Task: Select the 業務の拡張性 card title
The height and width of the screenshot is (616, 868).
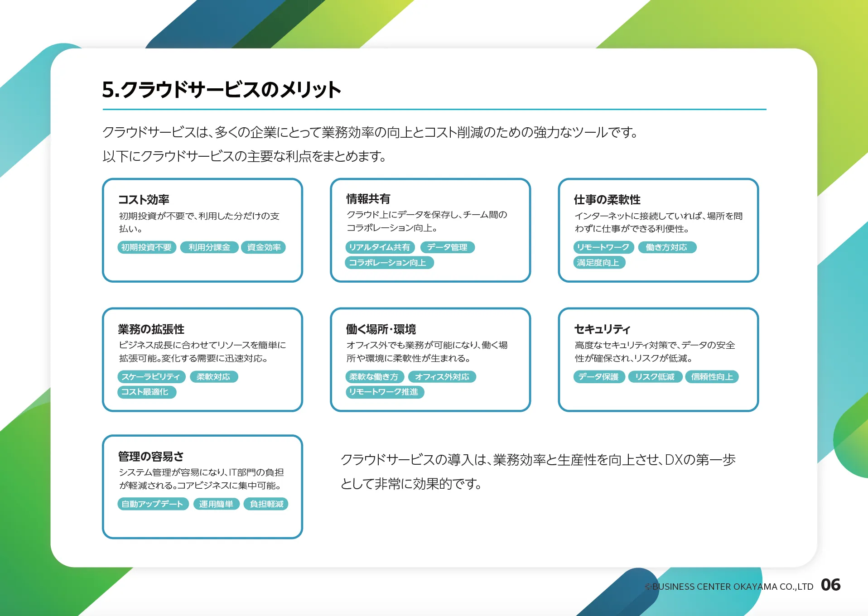Action: (x=151, y=329)
